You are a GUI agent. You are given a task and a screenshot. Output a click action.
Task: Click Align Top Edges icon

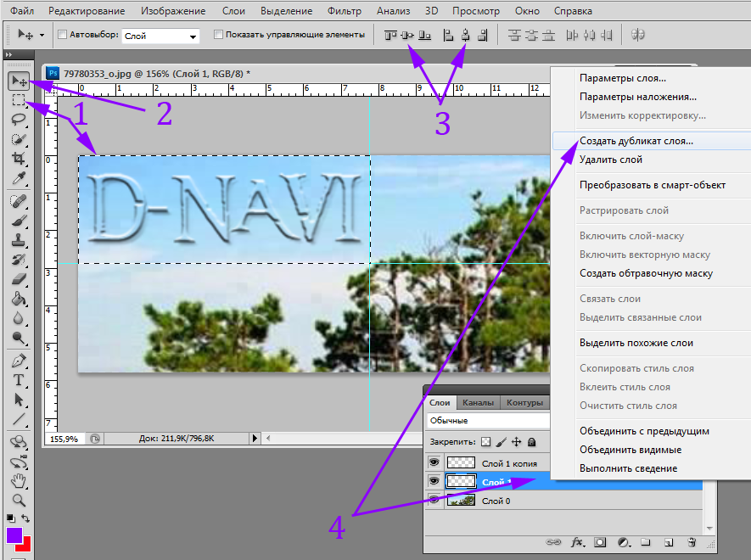tap(390, 35)
